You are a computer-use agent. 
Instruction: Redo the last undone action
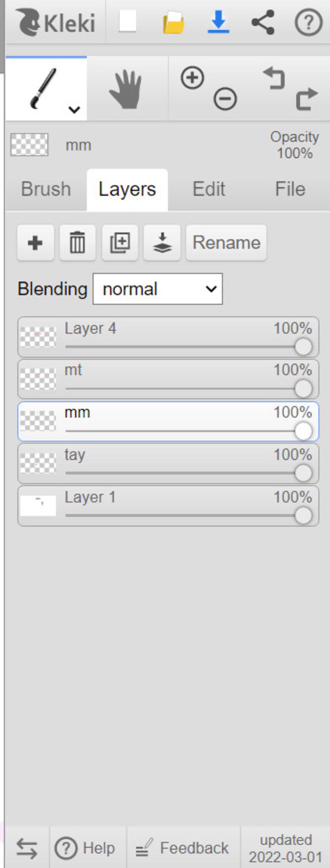(x=307, y=99)
